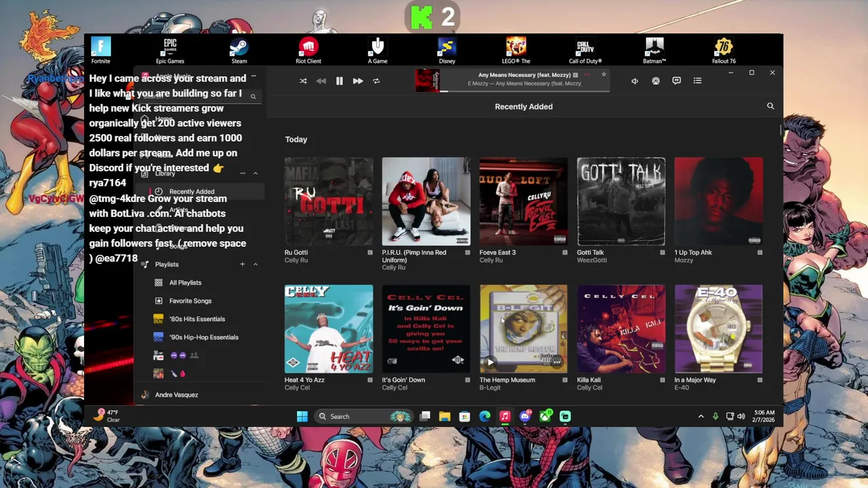Click the WeezGotti artist link
Image resolution: width=868 pixels, height=488 pixels.
tap(591, 260)
